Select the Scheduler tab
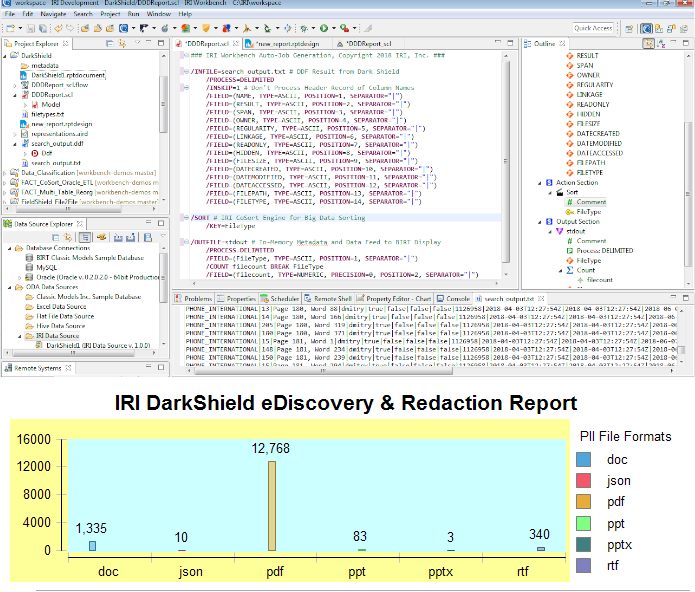Image resolution: width=695 pixels, height=592 pixels. (280, 299)
